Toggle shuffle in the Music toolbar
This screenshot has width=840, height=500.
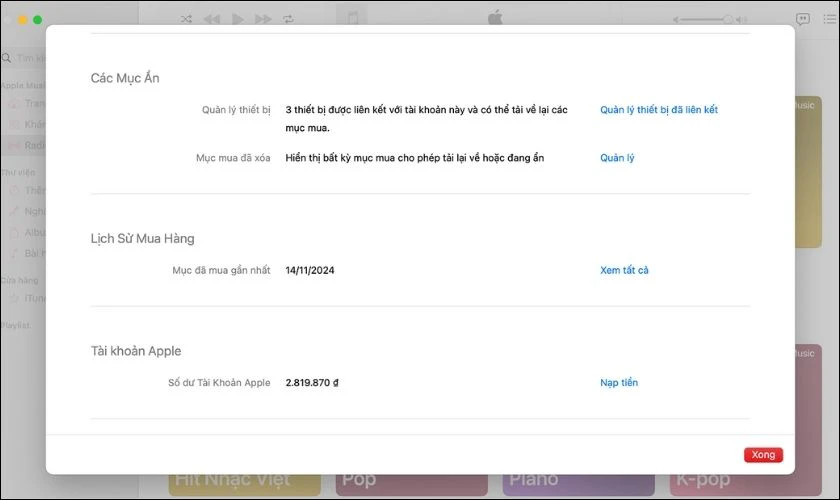point(186,19)
